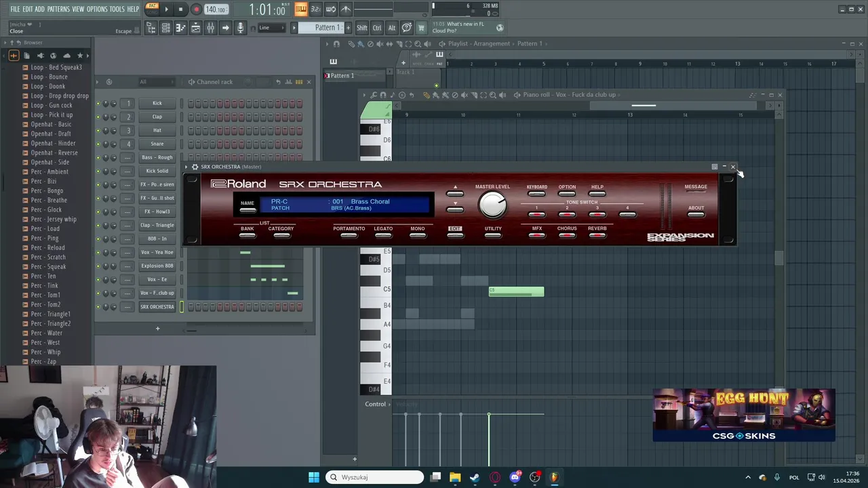
Task: Mute the Kick channel green LED
Action: [x=98, y=103]
